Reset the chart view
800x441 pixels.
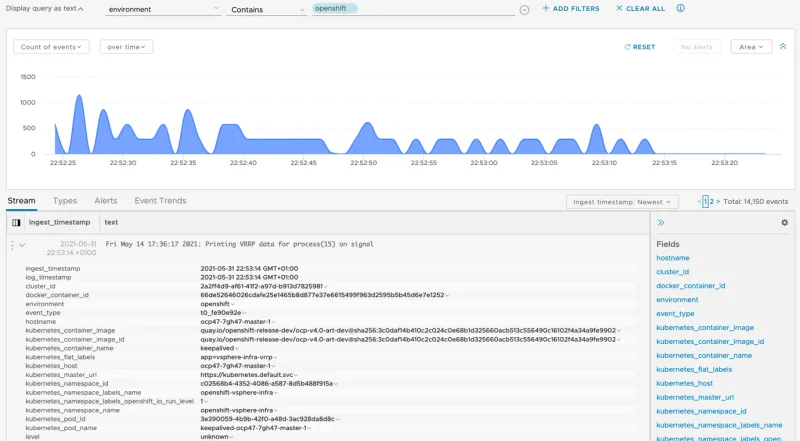tap(640, 47)
